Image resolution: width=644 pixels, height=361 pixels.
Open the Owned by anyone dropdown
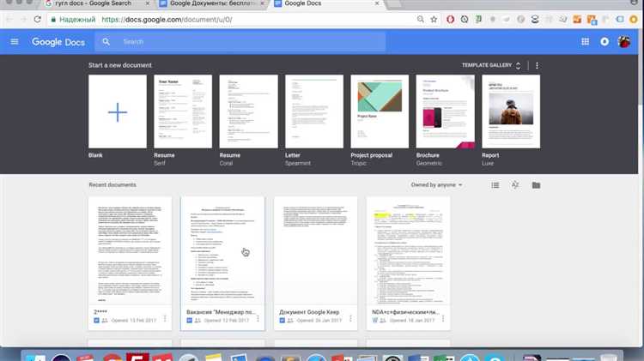(436, 185)
